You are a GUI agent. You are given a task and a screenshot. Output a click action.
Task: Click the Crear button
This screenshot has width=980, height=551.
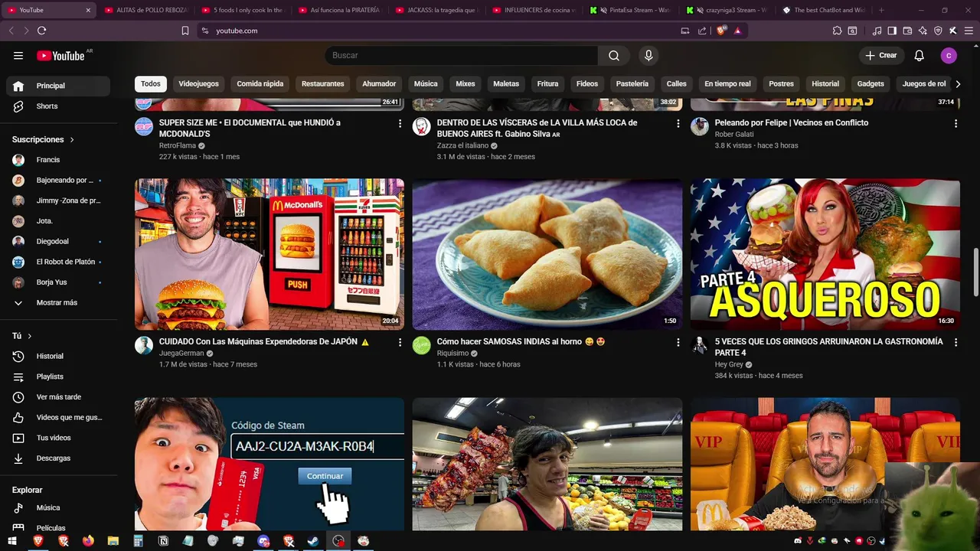tap(880, 55)
